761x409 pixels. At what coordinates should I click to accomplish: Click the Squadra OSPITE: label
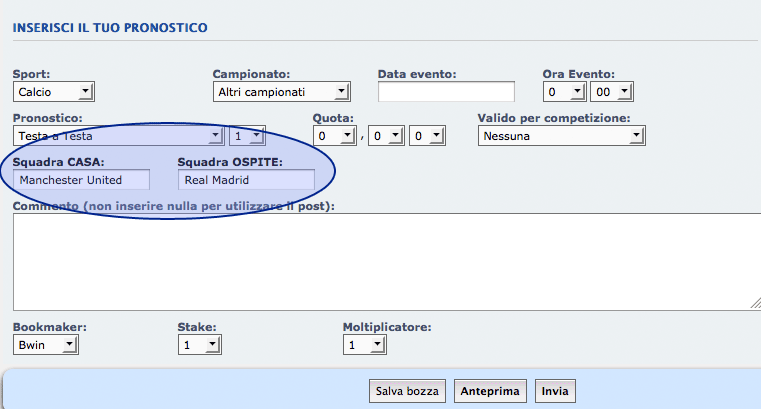231,162
